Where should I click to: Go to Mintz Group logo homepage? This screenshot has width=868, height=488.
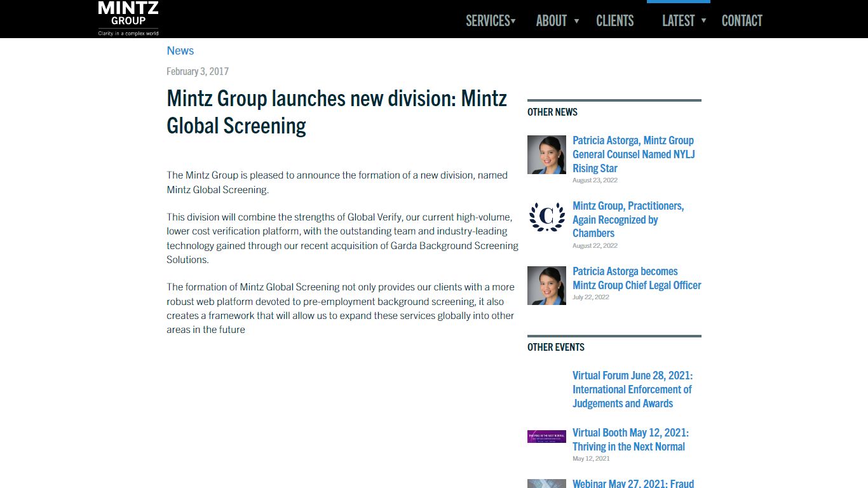tap(128, 18)
